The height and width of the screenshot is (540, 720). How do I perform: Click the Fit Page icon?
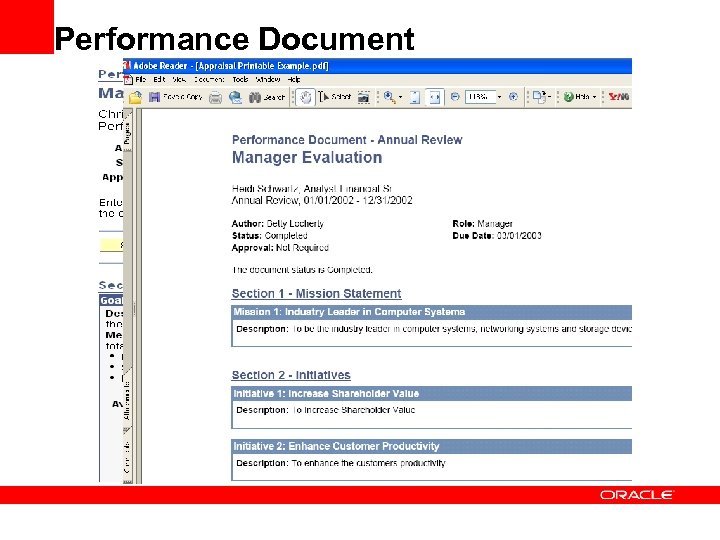415,97
